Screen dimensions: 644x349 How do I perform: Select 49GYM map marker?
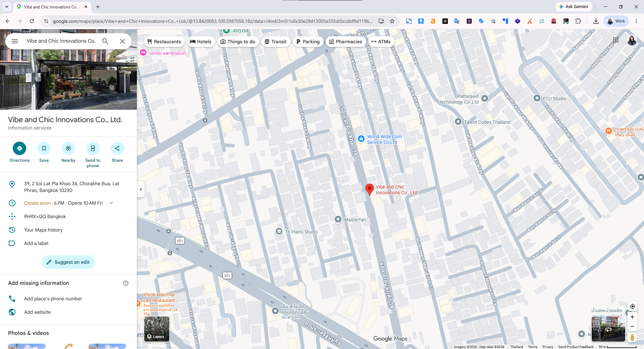click(226, 31)
